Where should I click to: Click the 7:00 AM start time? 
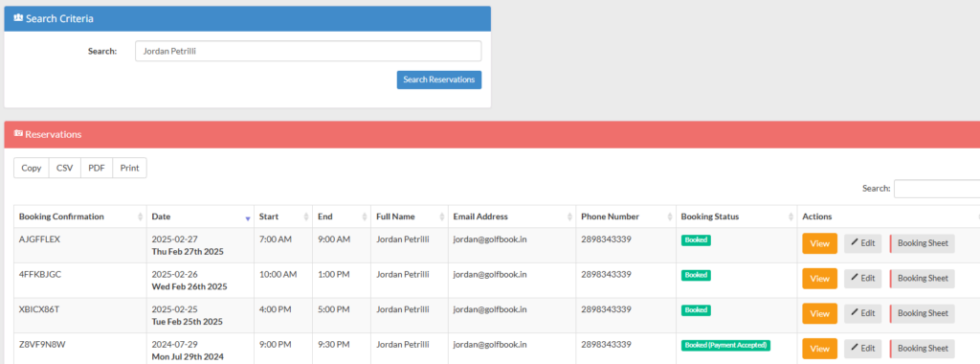(275, 239)
